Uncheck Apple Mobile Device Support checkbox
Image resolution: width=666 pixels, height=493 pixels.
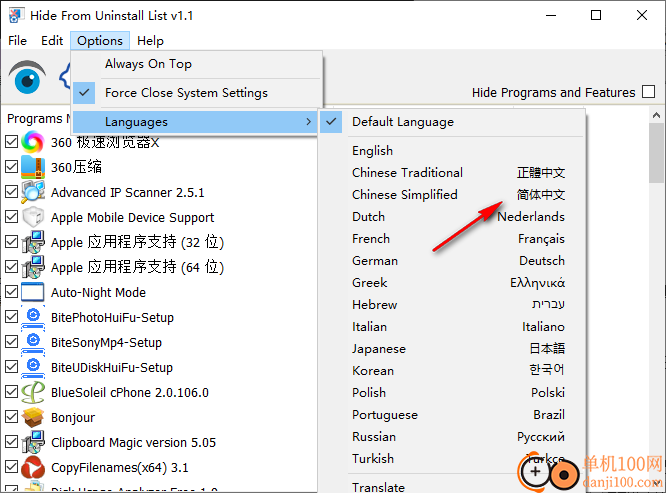(x=11, y=217)
